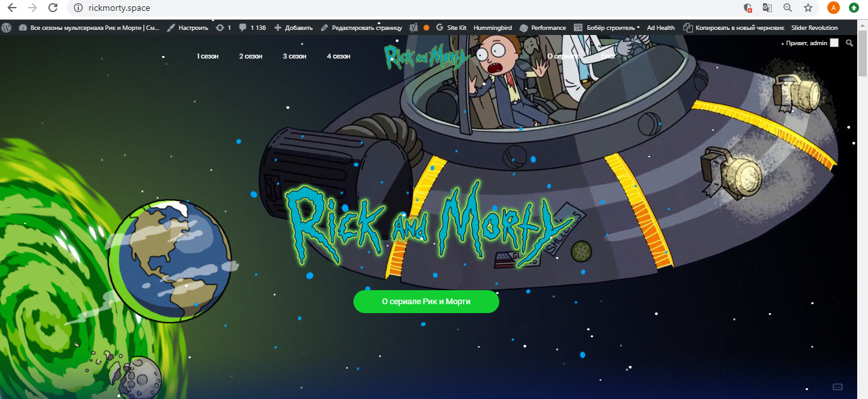Click the envelope contact icon
The height and width of the screenshot is (399, 868).
point(837,387)
